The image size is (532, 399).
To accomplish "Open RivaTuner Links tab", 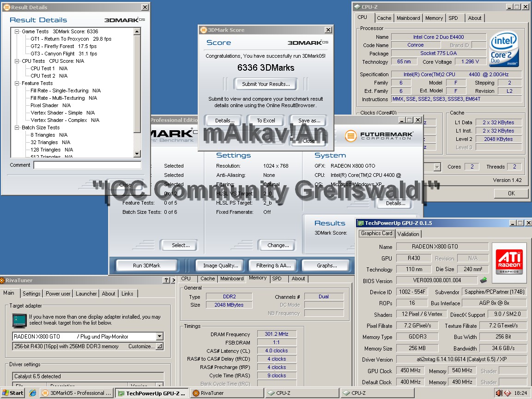I will [127, 294].
